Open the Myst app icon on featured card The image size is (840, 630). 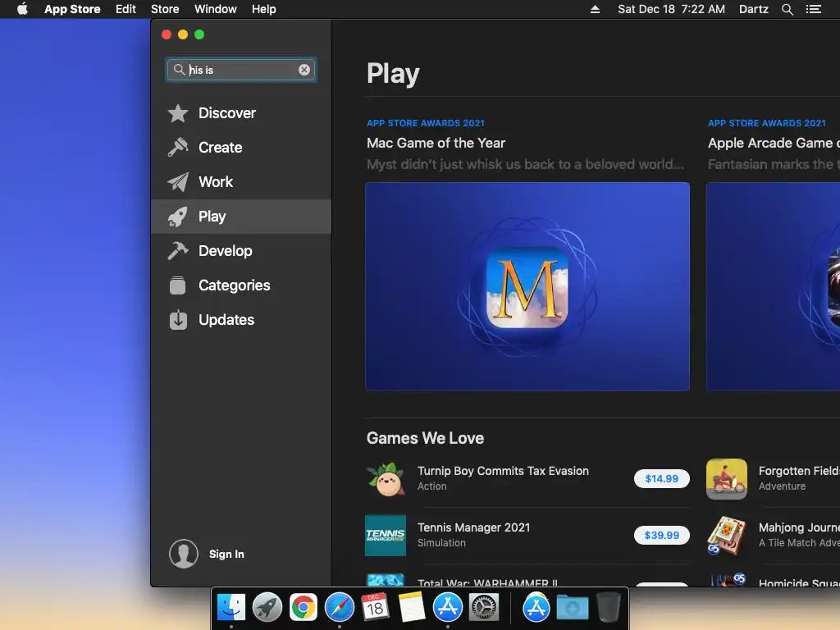pos(527,287)
